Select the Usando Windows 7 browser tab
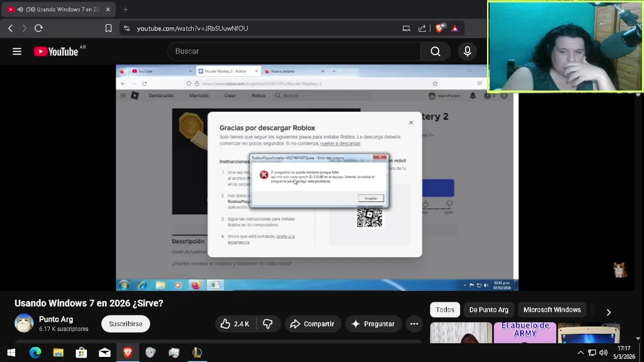Viewport: 644px width, 362px height. coord(59,9)
